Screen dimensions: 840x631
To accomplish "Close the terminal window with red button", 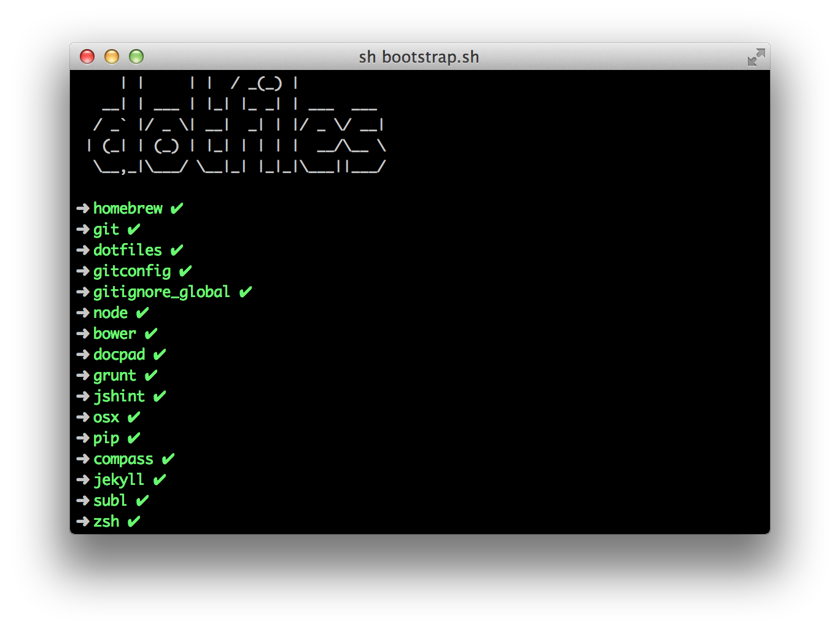I will [87, 56].
